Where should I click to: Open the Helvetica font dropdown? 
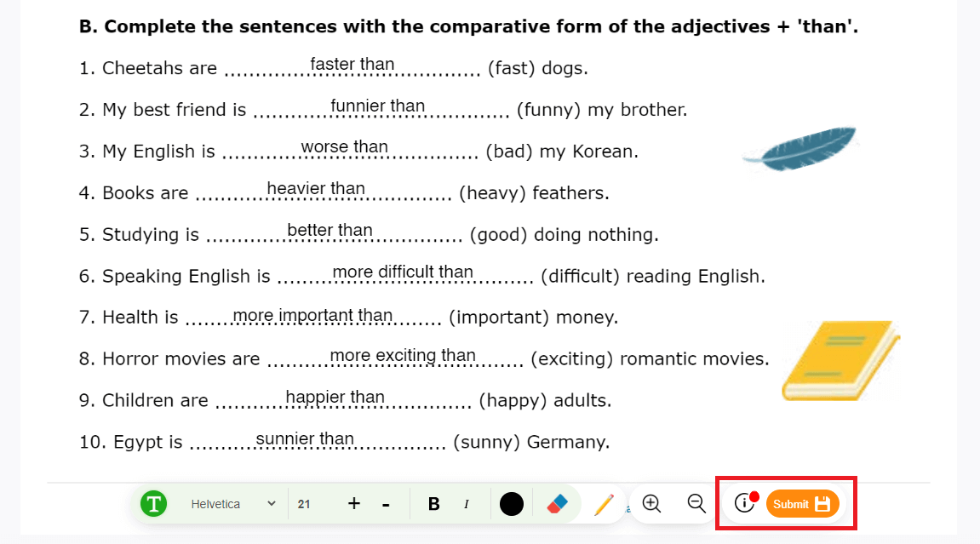(232, 504)
